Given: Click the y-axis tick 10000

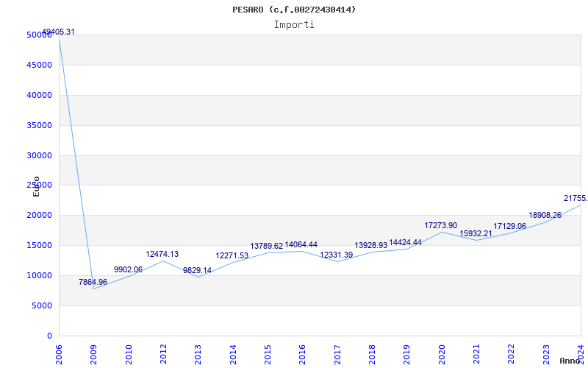Looking at the screenshot, I should tap(40, 275).
